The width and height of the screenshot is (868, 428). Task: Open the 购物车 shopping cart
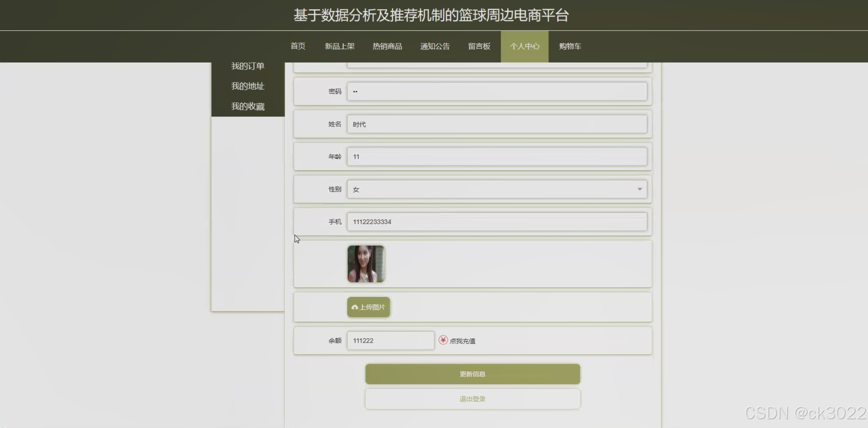tap(570, 46)
